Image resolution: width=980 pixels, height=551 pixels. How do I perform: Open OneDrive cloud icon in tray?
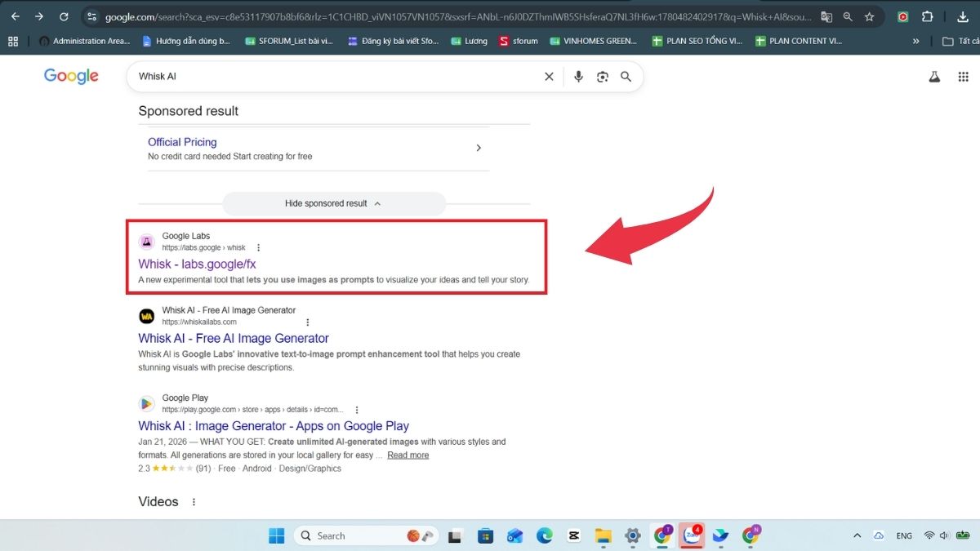879,535
